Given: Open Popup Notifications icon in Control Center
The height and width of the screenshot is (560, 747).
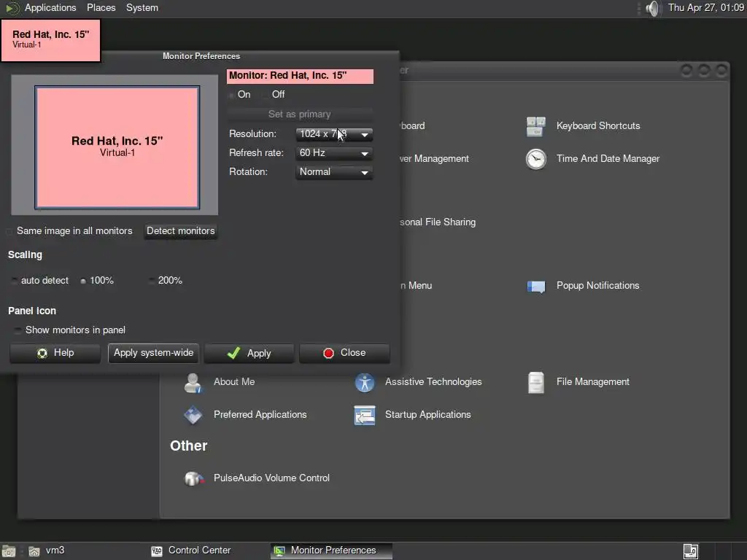Looking at the screenshot, I should pos(536,286).
